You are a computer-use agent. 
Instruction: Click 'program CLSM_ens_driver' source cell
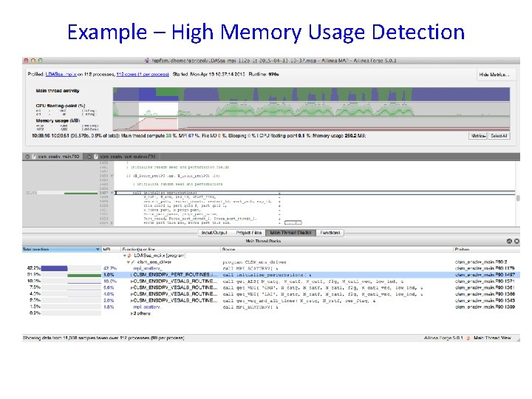pos(254,262)
